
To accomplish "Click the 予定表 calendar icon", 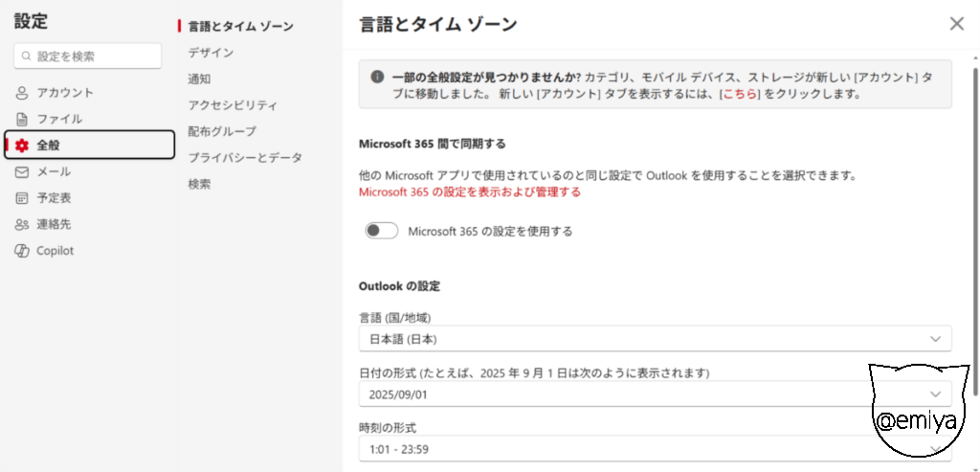I will click(x=22, y=198).
